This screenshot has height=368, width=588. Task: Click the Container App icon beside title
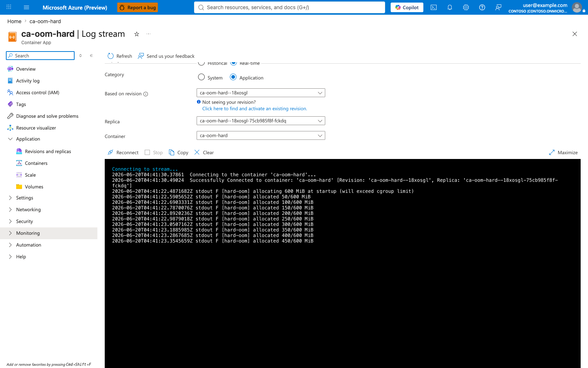click(12, 37)
